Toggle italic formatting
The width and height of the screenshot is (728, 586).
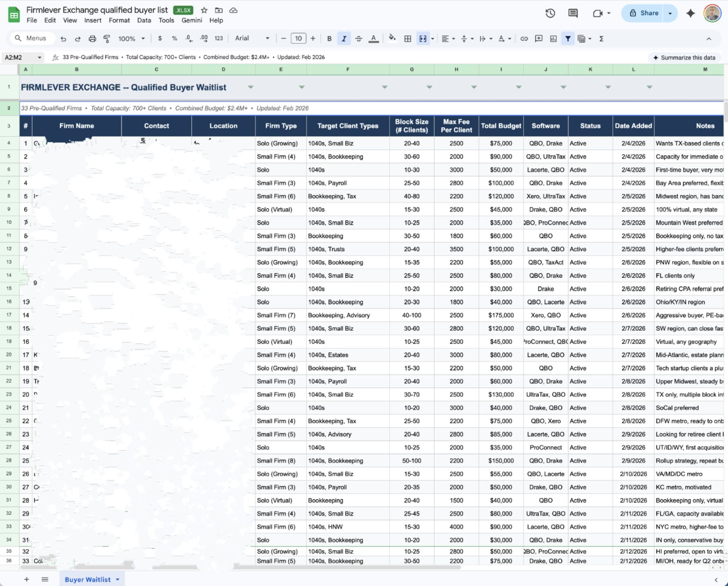(x=344, y=39)
